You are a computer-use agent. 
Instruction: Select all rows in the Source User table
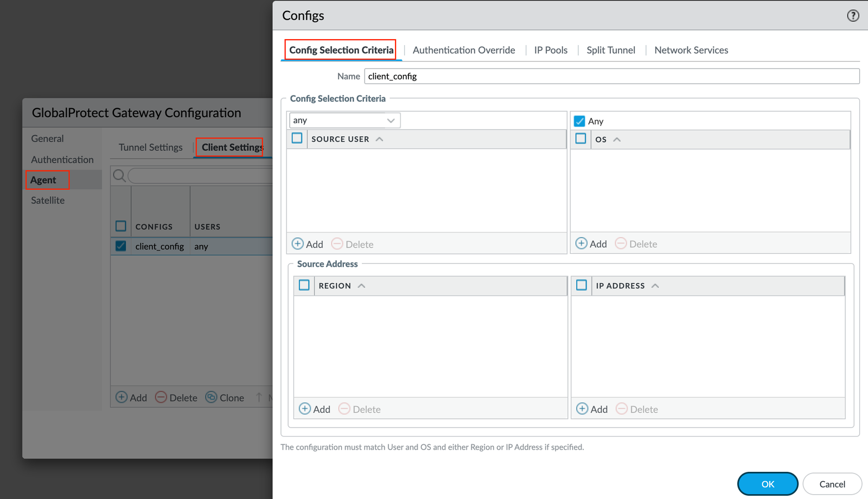[297, 138]
